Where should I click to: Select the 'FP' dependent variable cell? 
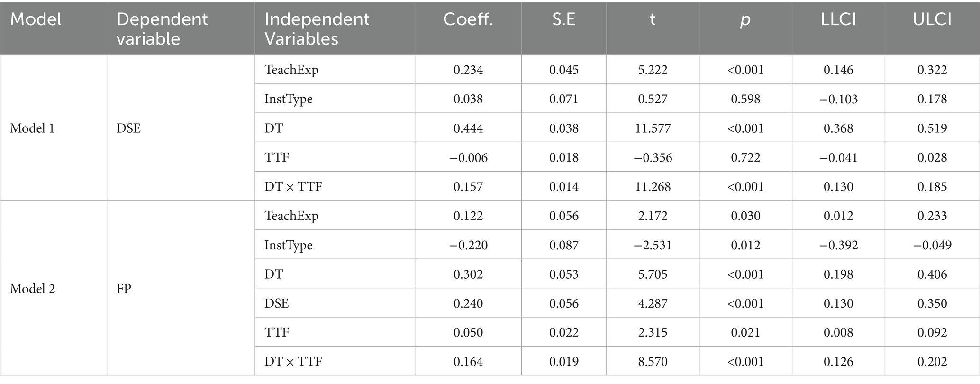[124, 288]
